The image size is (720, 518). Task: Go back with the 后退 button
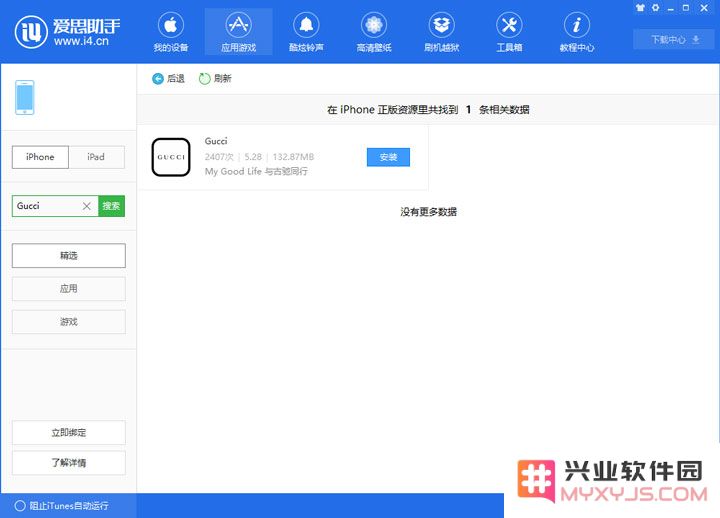168,79
